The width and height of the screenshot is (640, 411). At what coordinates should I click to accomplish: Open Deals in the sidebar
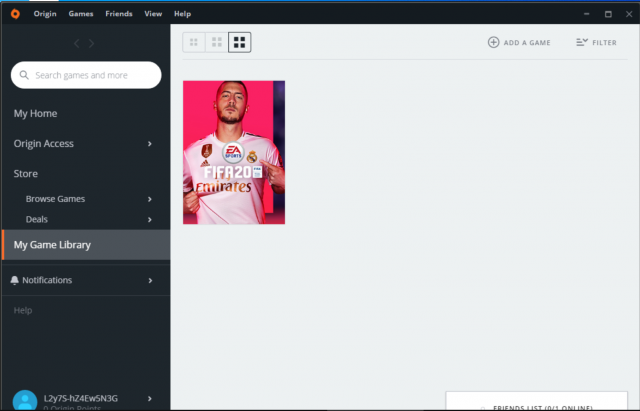tap(37, 220)
